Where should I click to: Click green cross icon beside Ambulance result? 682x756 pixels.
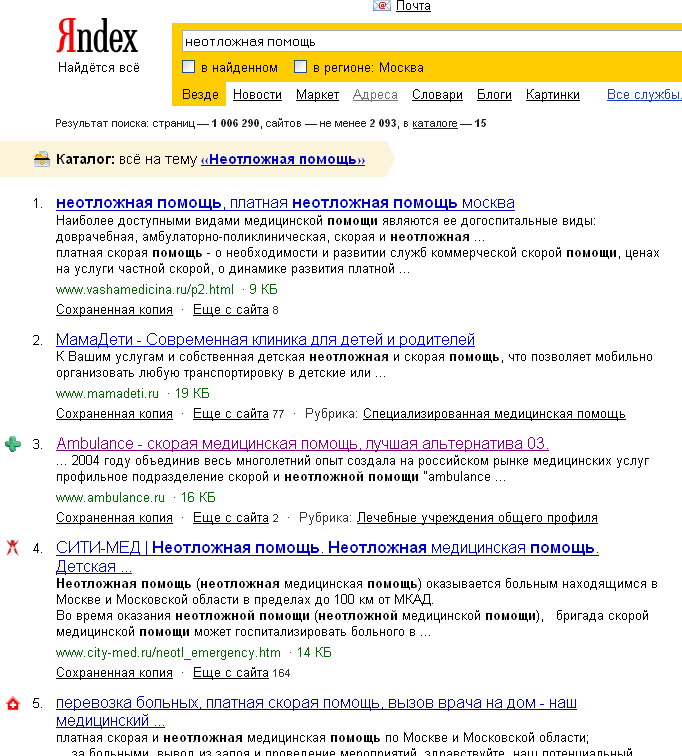[13, 444]
